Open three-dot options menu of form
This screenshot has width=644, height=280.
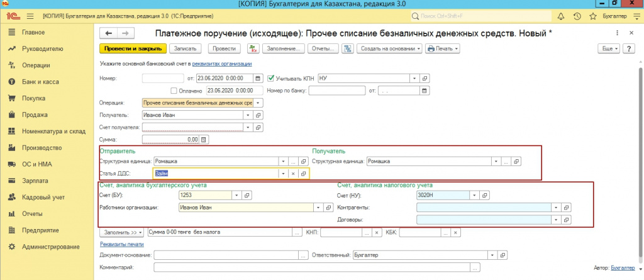618,33
